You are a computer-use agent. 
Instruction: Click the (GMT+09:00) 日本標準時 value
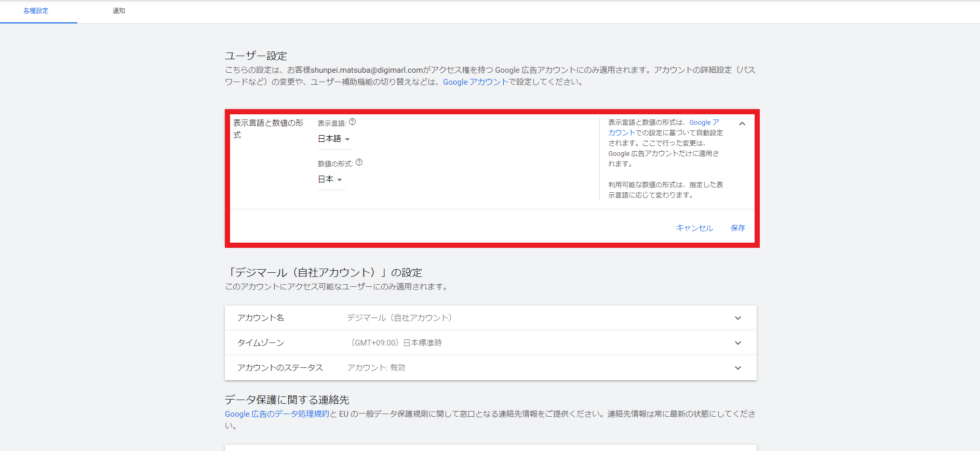click(396, 343)
